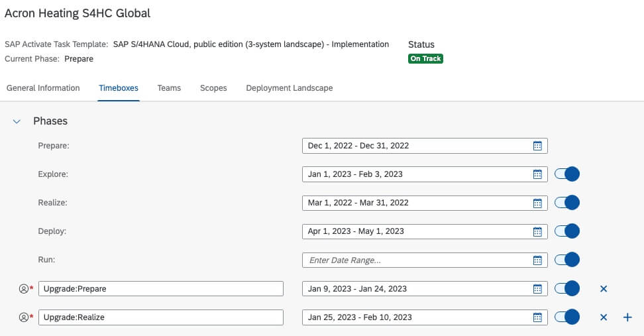Open calendar picker for Deploy phase
The width and height of the screenshot is (644, 336).
click(537, 231)
